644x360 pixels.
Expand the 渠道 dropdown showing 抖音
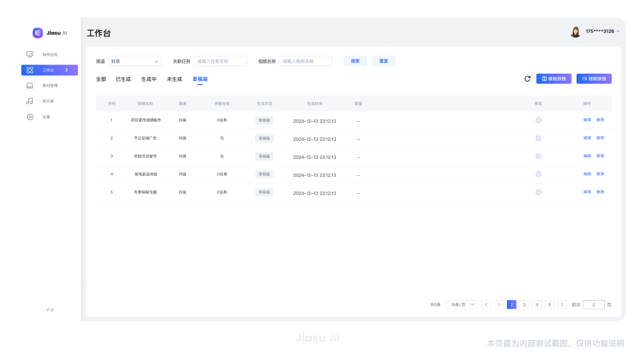[134, 61]
